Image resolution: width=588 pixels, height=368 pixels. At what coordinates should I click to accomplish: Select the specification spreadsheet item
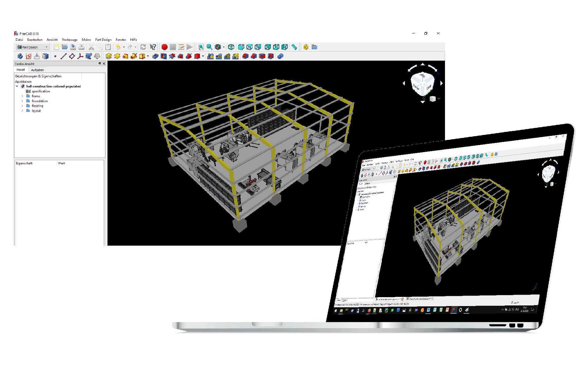(40, 91)
